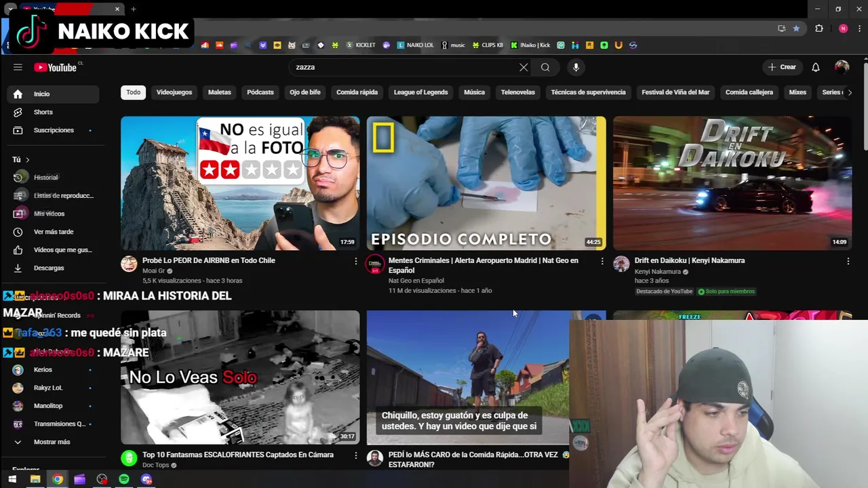Open the Kerios subscription channel
Screen dimensions: 868x488
(54, 370)
